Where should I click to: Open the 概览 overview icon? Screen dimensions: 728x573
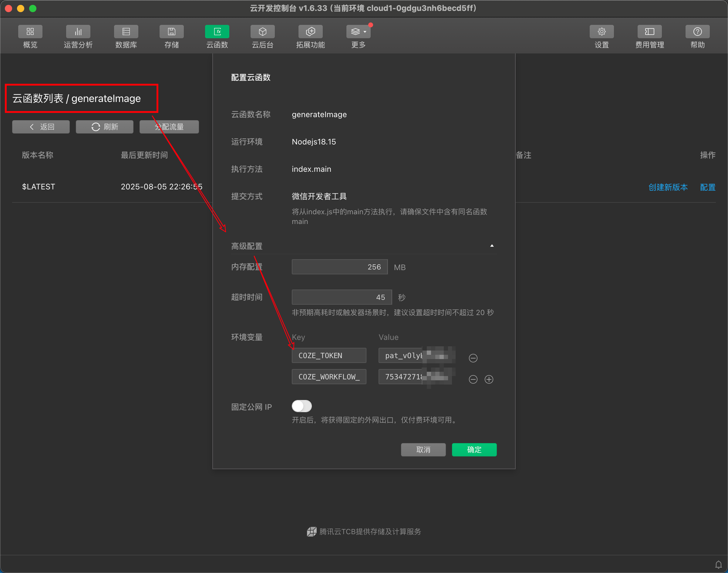(x=30, y=32)
